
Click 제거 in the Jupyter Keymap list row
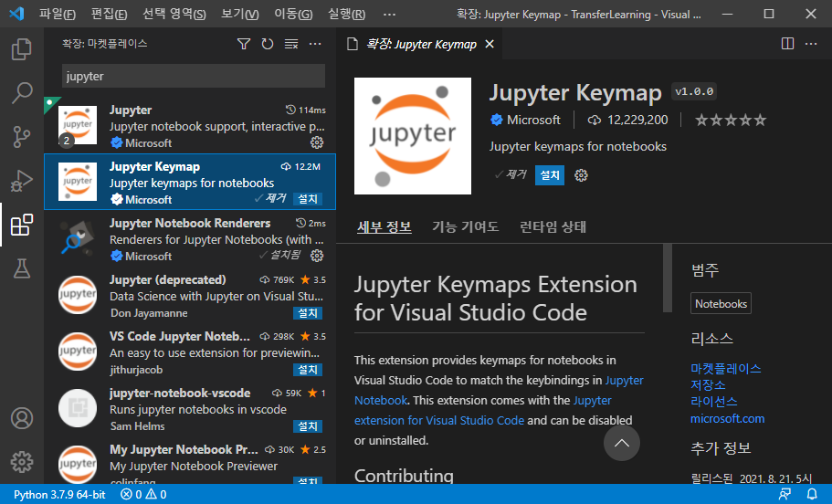click(x=270, y=198)
